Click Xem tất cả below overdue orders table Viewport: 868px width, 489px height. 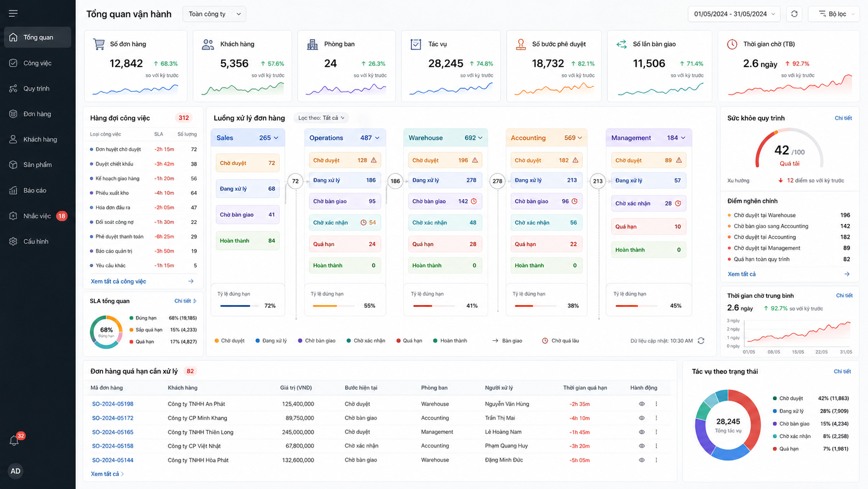pyautogui.click(x=107, y=474)
